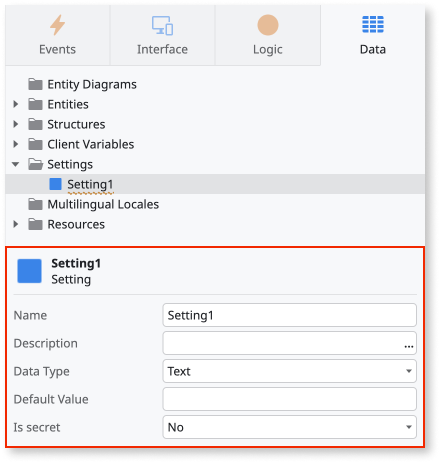440x463 pixels.
Task: Collapse the Settings folder arrow
Action: coord(15,164)
